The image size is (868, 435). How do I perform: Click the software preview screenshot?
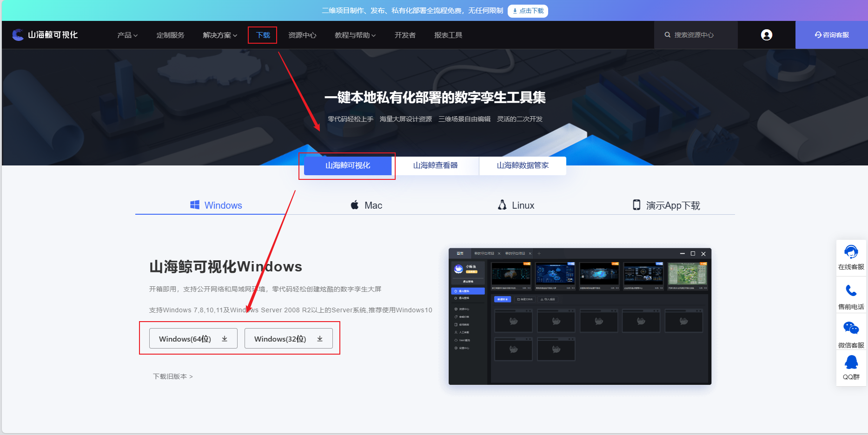580,316
